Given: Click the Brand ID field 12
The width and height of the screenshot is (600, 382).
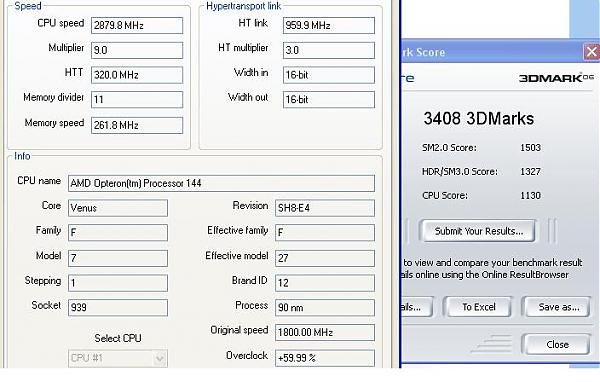Looking at the screenshot, I should pyautogui.click(x=325, y=283).
